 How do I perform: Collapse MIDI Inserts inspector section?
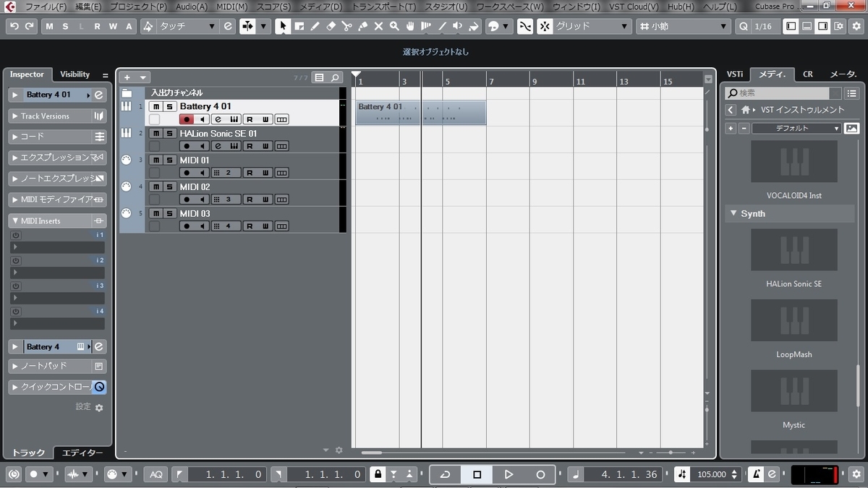[x=14, y=221]
